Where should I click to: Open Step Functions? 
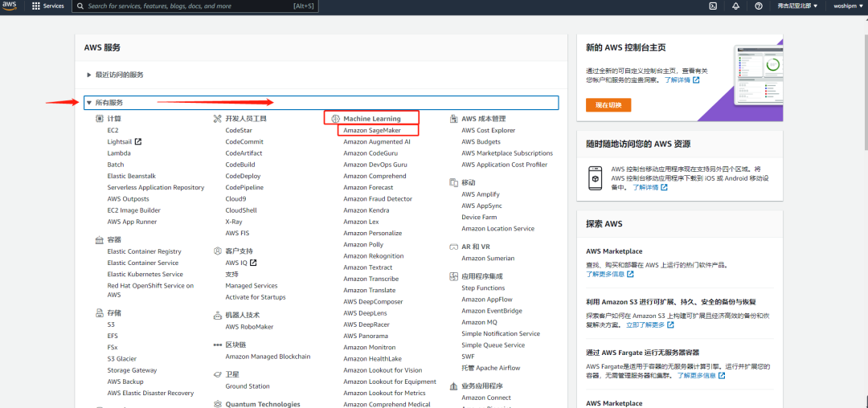[x=483, y=288]
